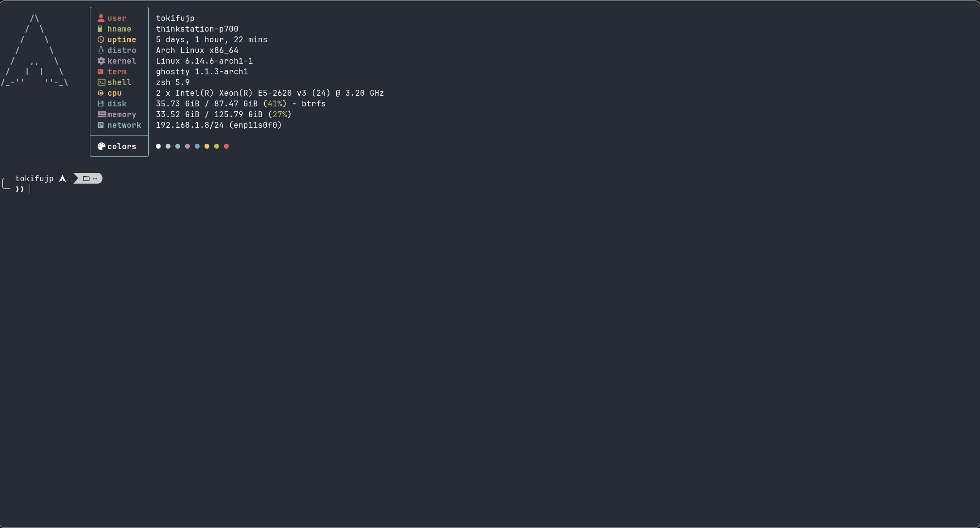Click the white color dot
Screen dimensions: 980x528
click(158, 146)
